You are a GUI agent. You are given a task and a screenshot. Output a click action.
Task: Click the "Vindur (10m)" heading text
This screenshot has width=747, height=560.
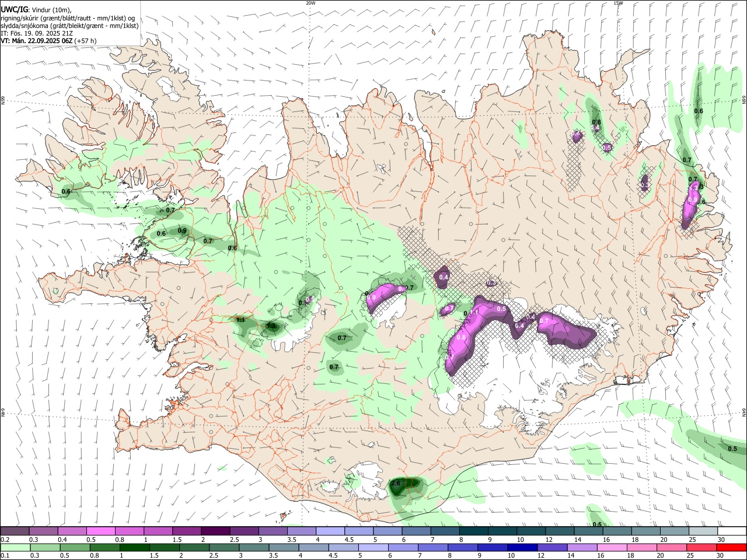[50, 10]
